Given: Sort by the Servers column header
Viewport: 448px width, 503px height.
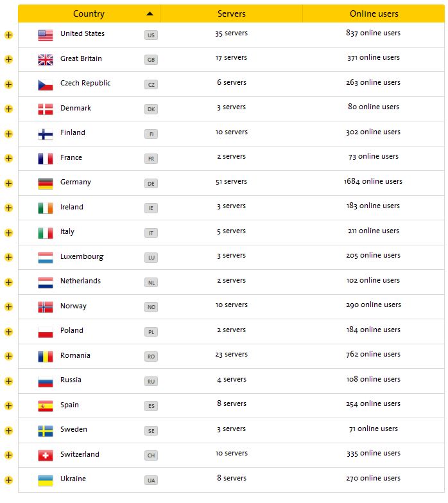Looking at the screenshot, I should [x=231, y=13].
